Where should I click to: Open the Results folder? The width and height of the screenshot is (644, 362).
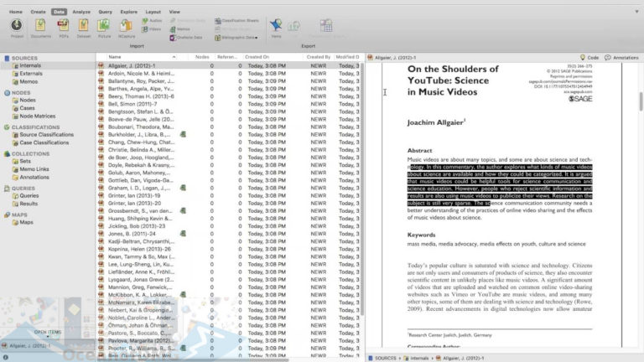point(29,204)
